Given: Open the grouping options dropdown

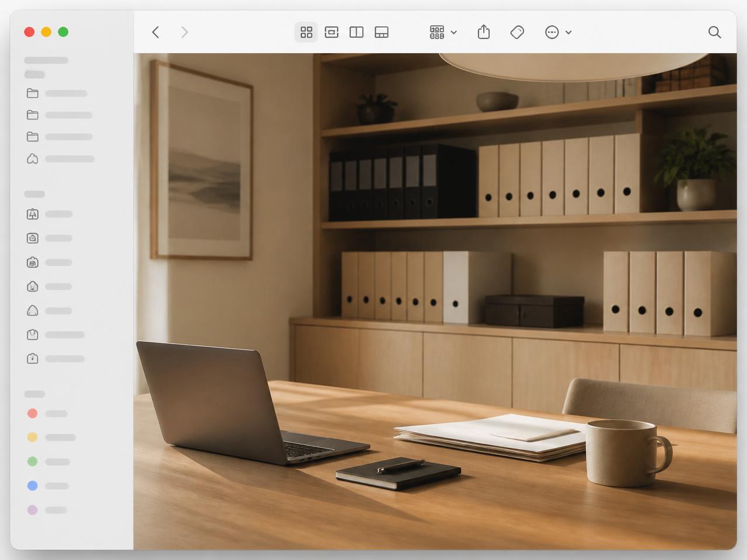Looking at the screenshot, I should pyautogui.click(x=443, y=32).
